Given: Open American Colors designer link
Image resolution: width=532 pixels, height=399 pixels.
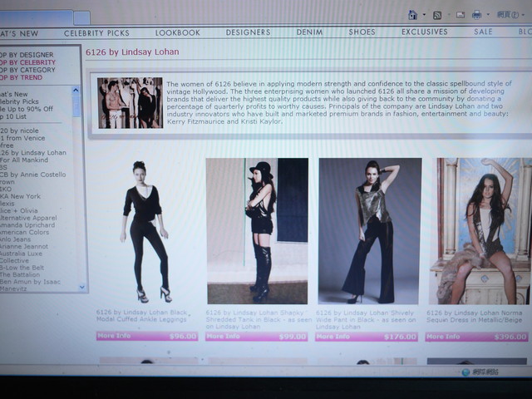Looking at the screenshot, I should tap(24, 233).
